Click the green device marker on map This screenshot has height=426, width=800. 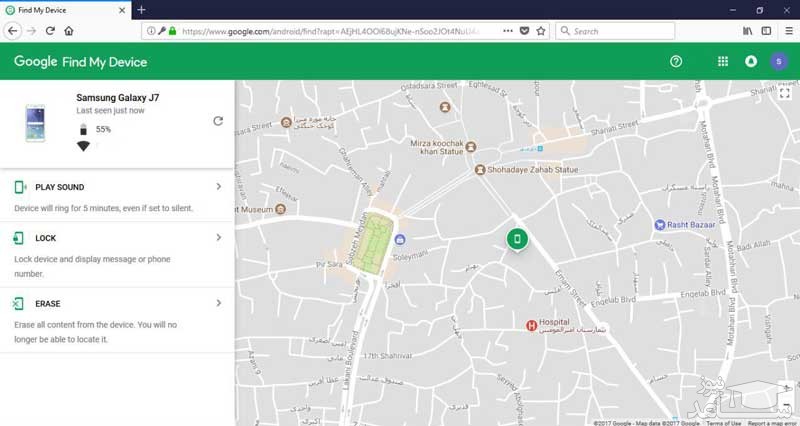tap(517, 239)
